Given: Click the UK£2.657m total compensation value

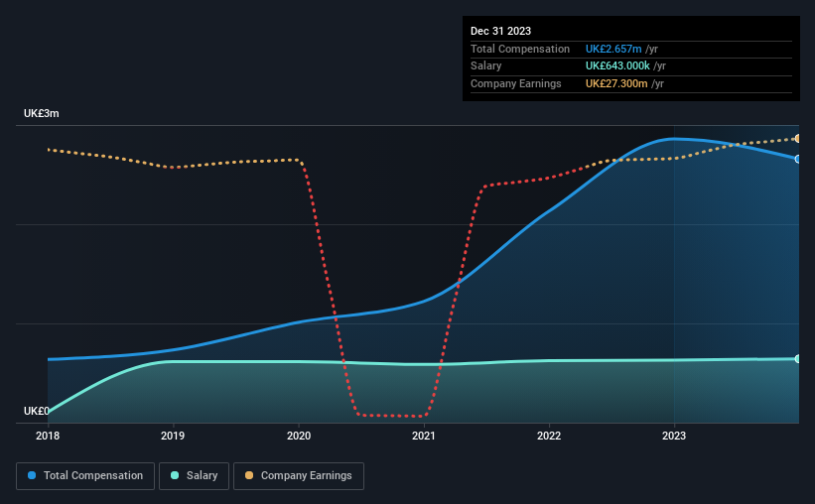Looking at the screenshot, I should point(613,49).
